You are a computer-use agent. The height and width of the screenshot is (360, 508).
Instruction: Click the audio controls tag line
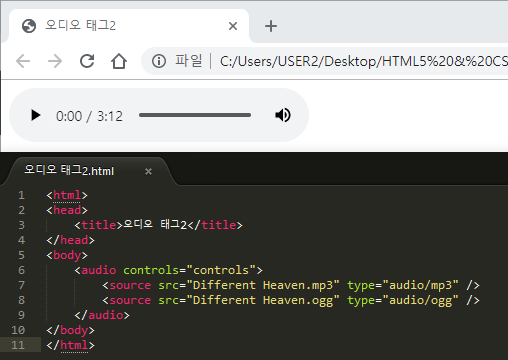(168, 270)
